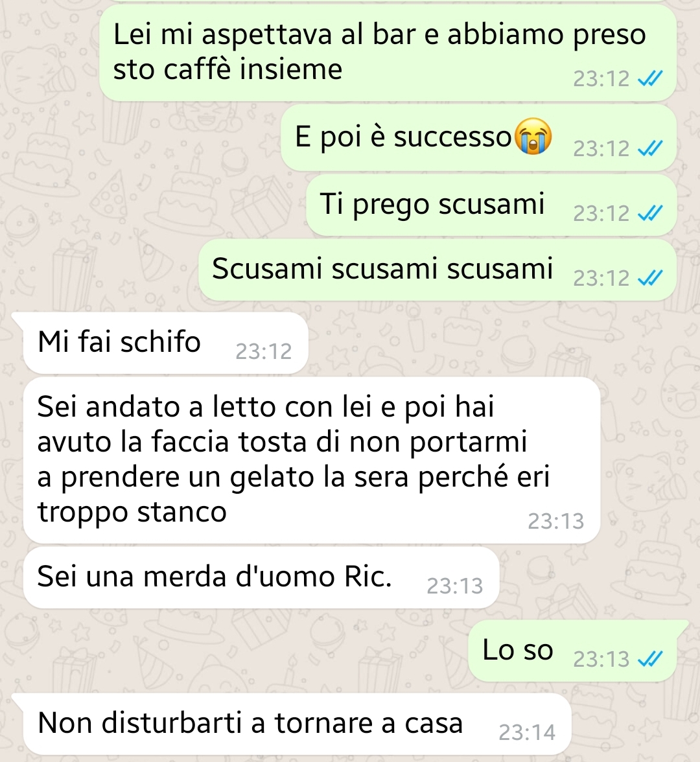The image size is (700, 762).
Task: Select 'Scusami scusami scusami' message bubble
Action: click(437, 270)
